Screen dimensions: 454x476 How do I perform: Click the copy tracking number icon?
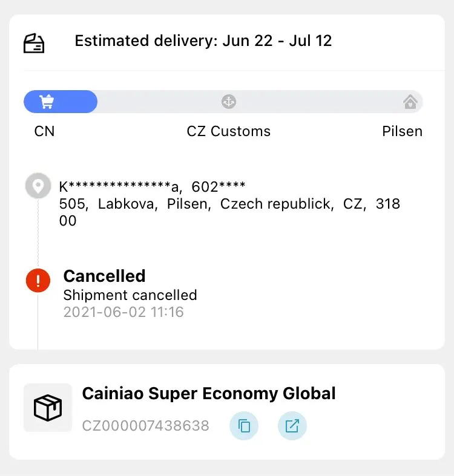244,426
